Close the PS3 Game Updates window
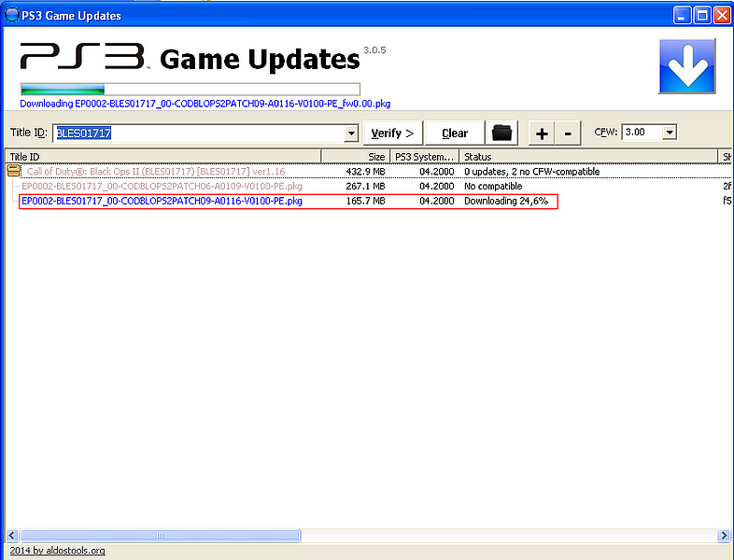 tap(722, 16)
